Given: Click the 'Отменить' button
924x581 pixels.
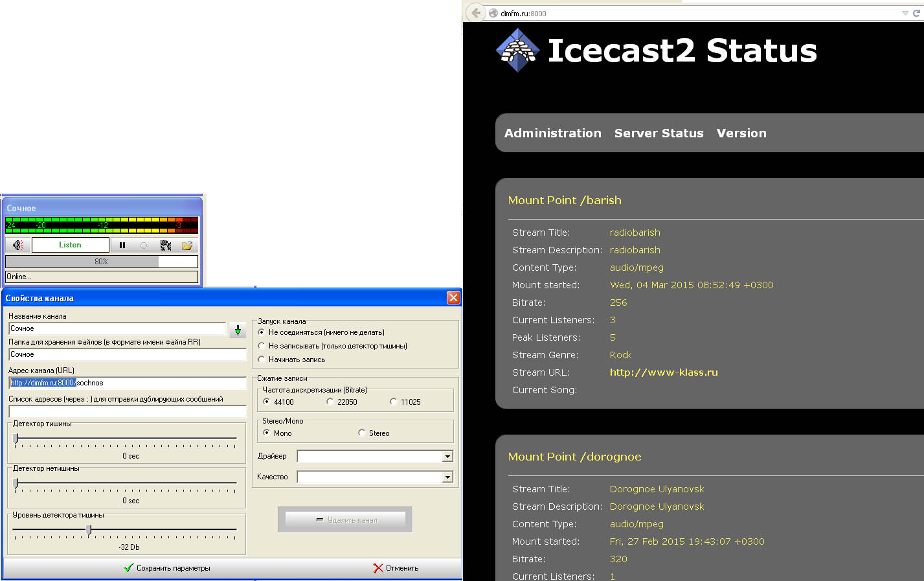Looking at the screenshot, I should point(396,568).
